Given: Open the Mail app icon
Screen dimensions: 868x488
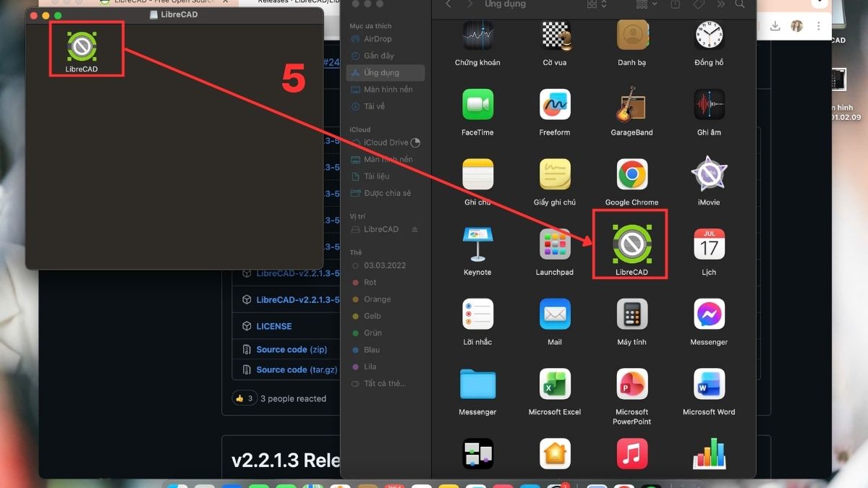Looking at the screenshot, I should [555, 314].
